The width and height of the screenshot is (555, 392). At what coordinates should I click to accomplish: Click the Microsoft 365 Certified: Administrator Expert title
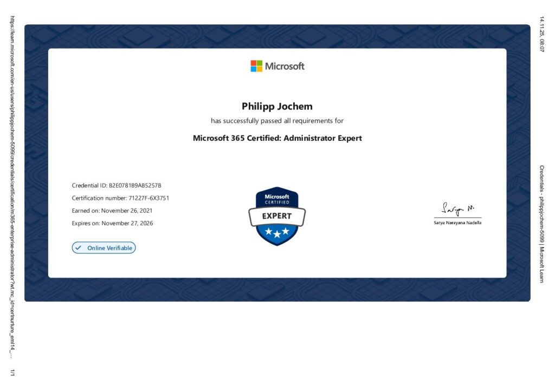tap(277, 138)
